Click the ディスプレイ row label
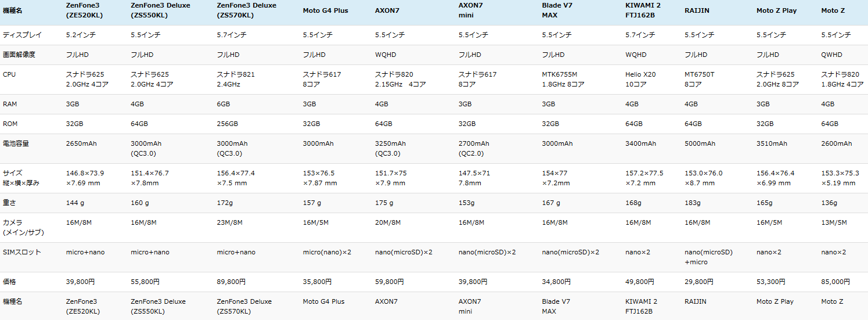This screenshot has height=320, width=868. pyautogui.click(x=22, y=35)
